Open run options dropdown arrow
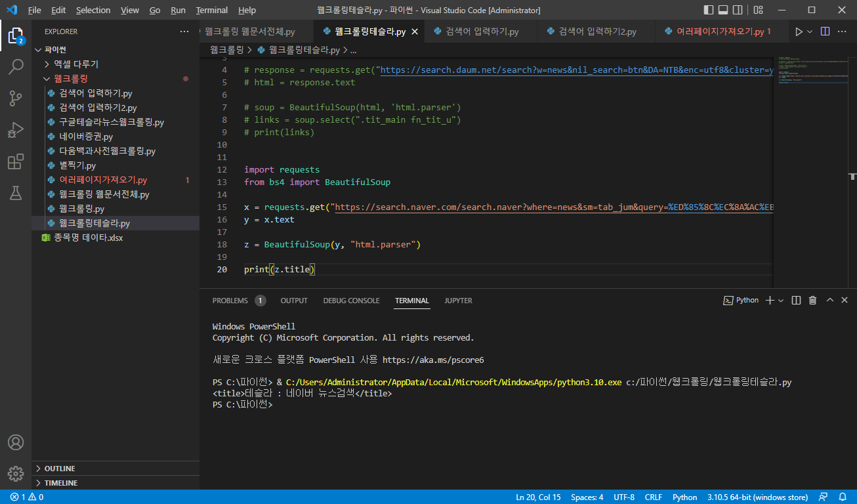 810,31
